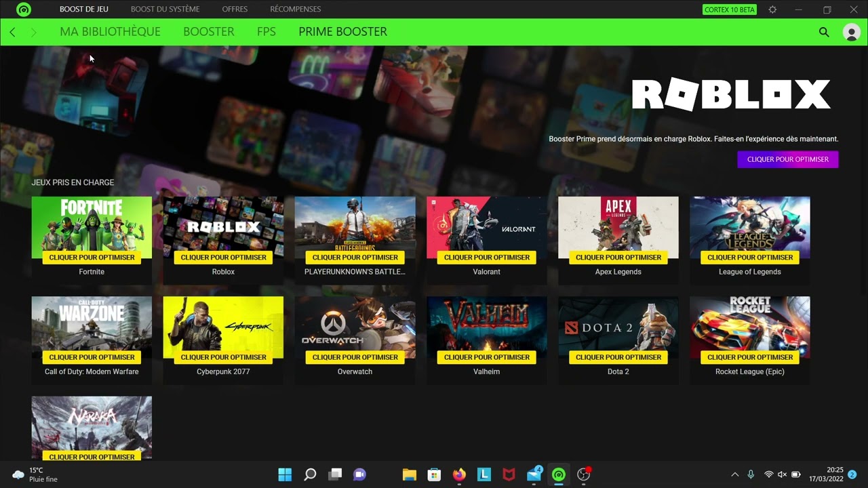Click the purple Roblox optimiser banner button
Image resolution: width=868 pixels, height=488 pixels.
[x=788, y=159]
